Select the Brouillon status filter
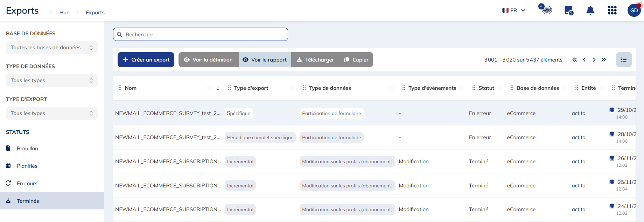The height and width of the screenshot is (222, 644). click(27, 149)
